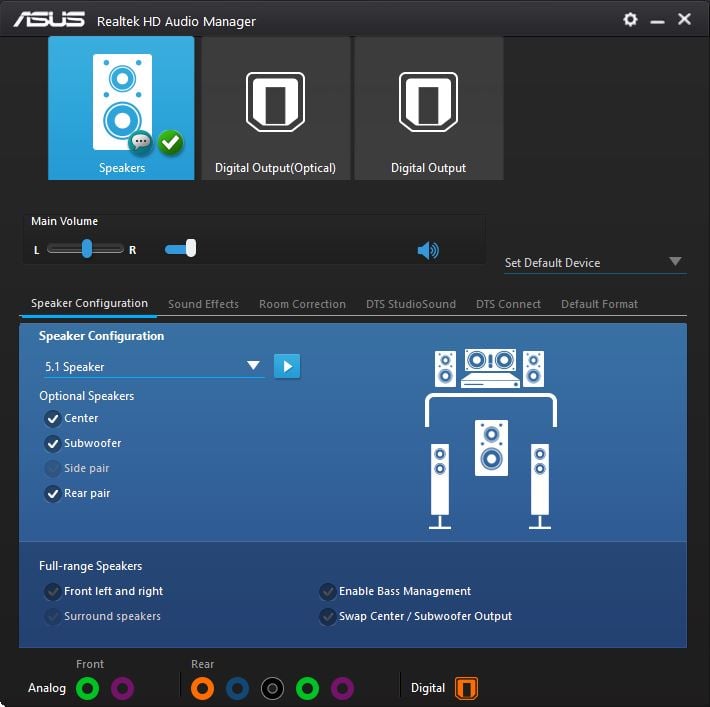The image size is (710, 707).
Task: Select the Digital Output device
Action: pos(429,108)
